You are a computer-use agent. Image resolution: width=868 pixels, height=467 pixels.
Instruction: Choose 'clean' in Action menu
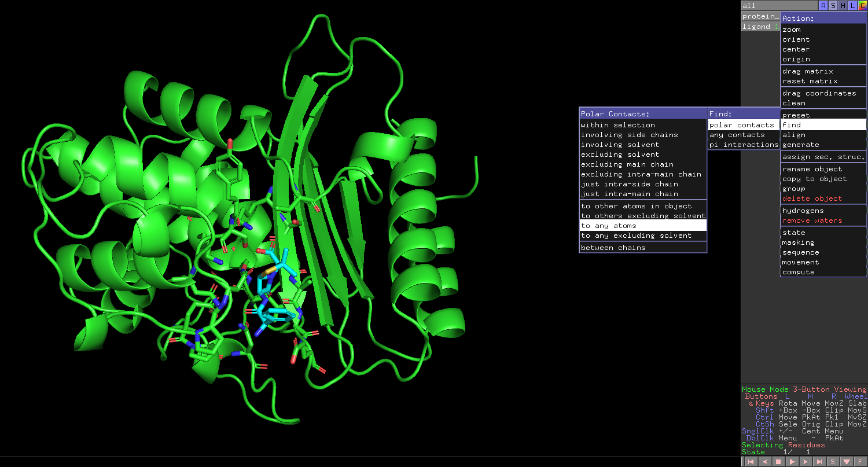point(823,103)
